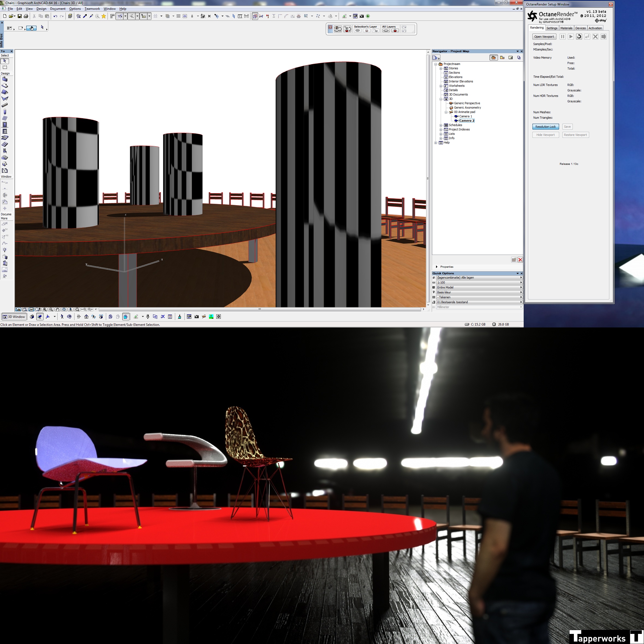Viewport: 644px width, 644px height.
Task: Expand the Stories tree node
Action: pyautogui.click(x=441, y=68)
